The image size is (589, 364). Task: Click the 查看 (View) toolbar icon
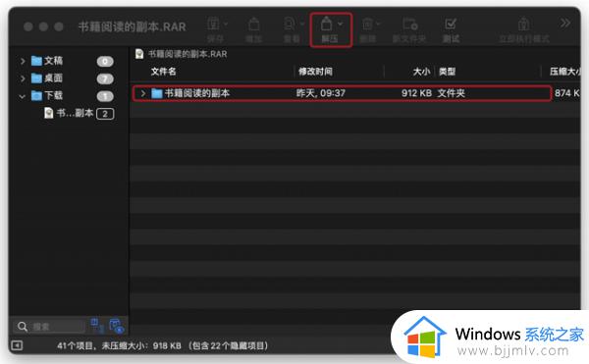click(x=290, y=24)
